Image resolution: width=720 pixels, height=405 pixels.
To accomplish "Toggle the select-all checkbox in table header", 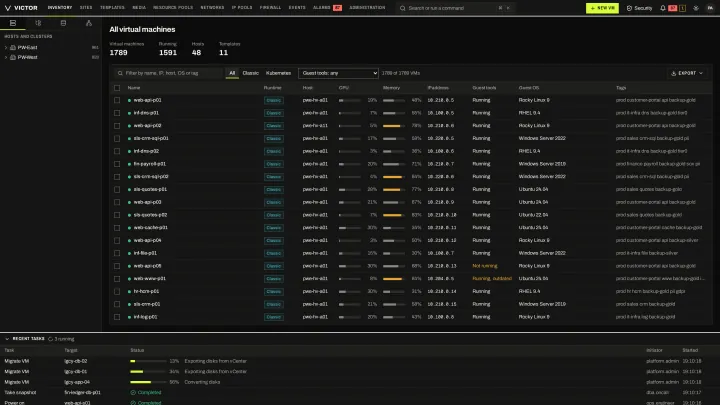I will click(117, 88).
